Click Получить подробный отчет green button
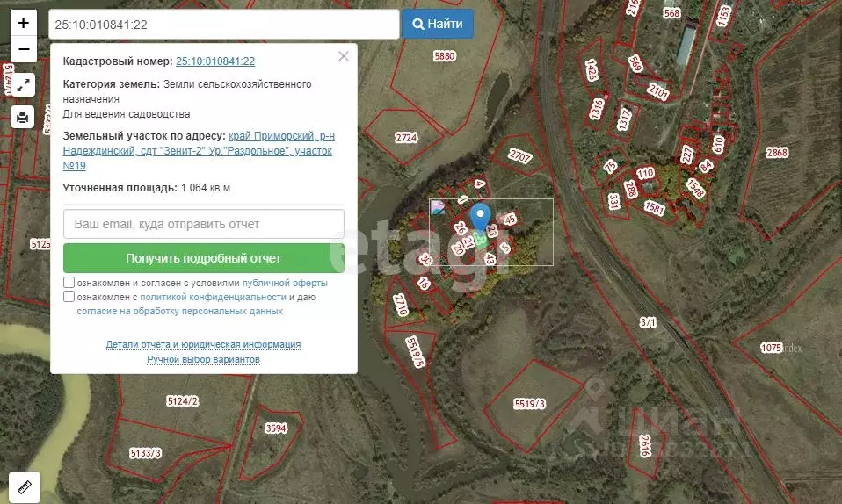This screenshot has width=842, height=504. (204, 258)
